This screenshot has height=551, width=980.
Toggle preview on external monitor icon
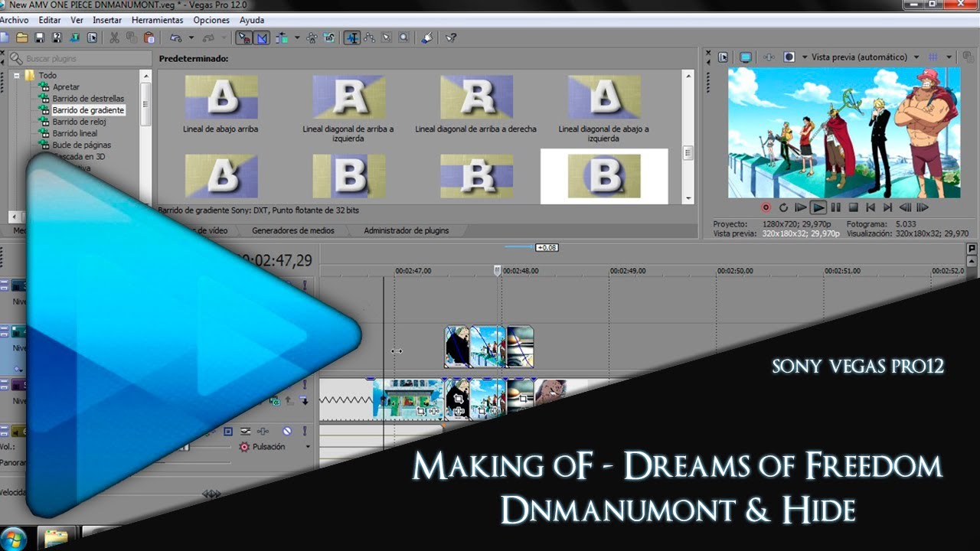746,57
